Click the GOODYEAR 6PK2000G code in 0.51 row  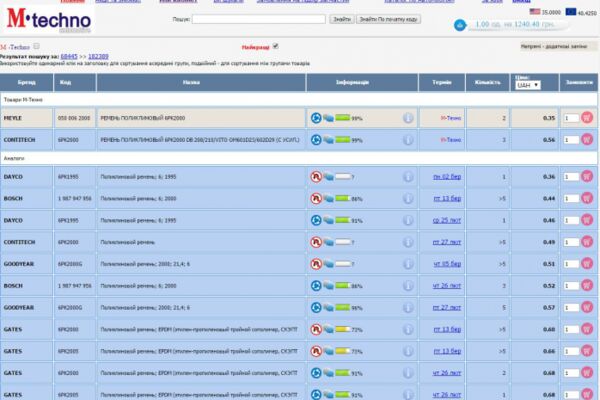click(x=70, y=264)
